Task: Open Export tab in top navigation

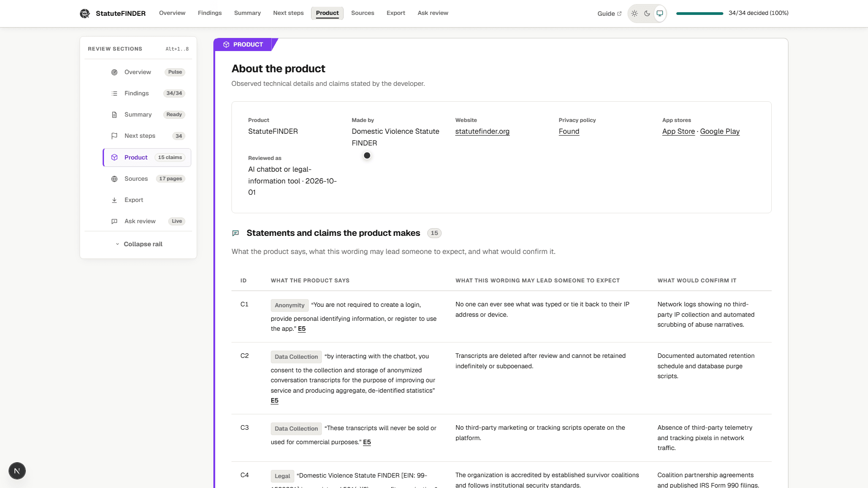Action: click(396, 13)
